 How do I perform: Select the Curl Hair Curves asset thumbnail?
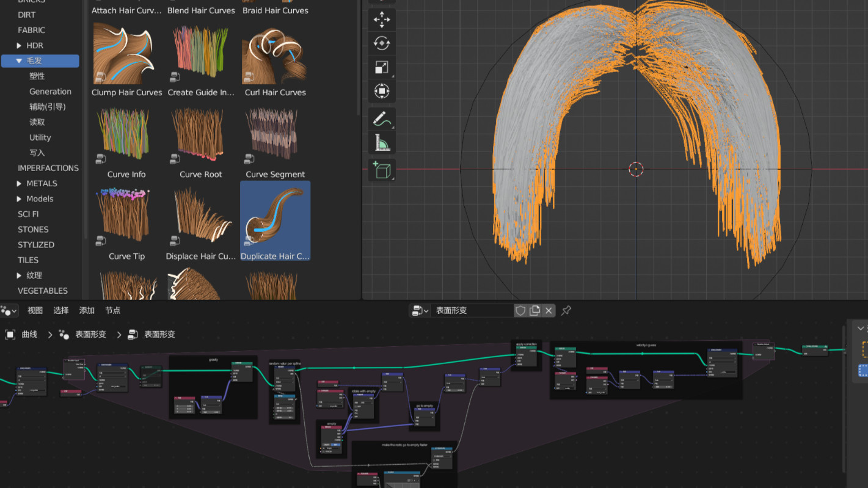275,55
